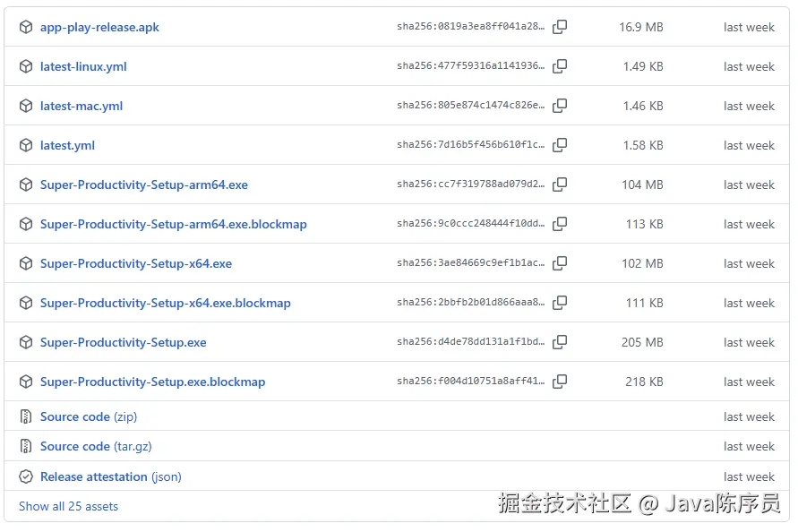Screen dimensions: 798x532
Task: Click the 205 MB file size
Action: (642, 343)
